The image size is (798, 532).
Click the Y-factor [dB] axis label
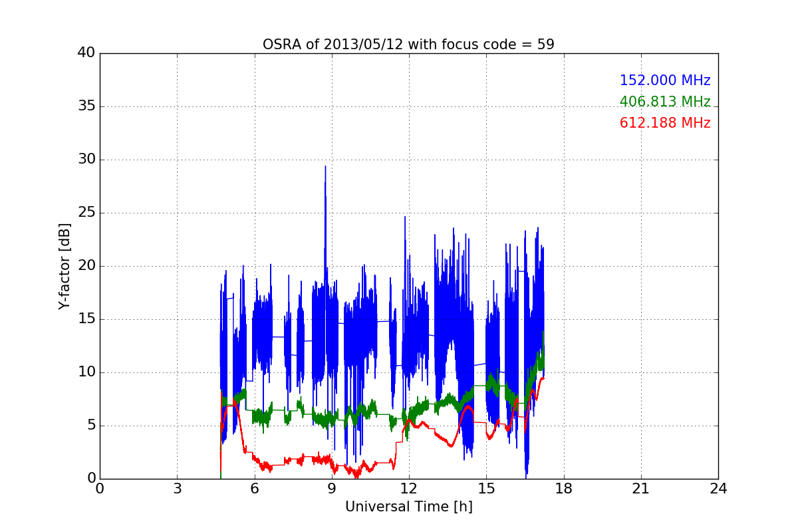[65, 266]
